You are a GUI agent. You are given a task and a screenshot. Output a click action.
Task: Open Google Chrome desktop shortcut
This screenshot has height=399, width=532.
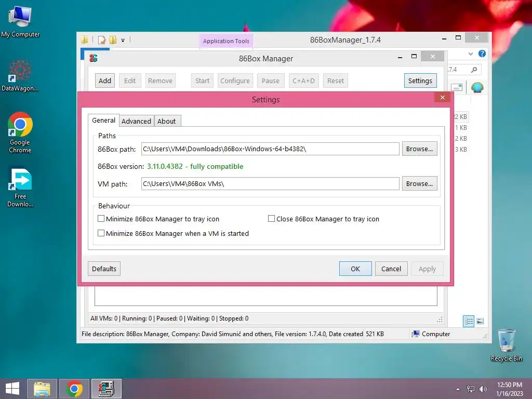click(x=20, y=132)
